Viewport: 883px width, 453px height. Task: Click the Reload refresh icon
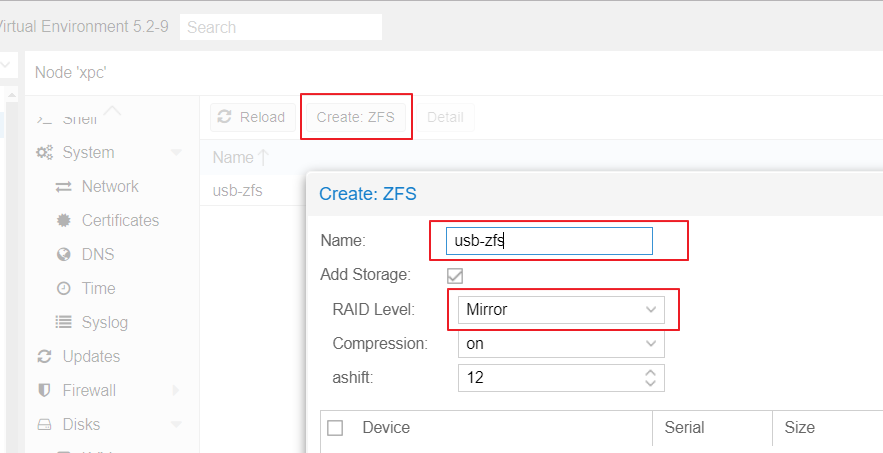click(225, 117)
